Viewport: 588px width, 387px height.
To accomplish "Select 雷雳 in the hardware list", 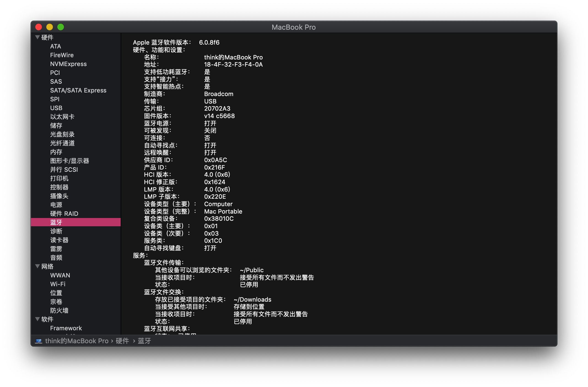I will pyautogui.click(x=56, y=249).
